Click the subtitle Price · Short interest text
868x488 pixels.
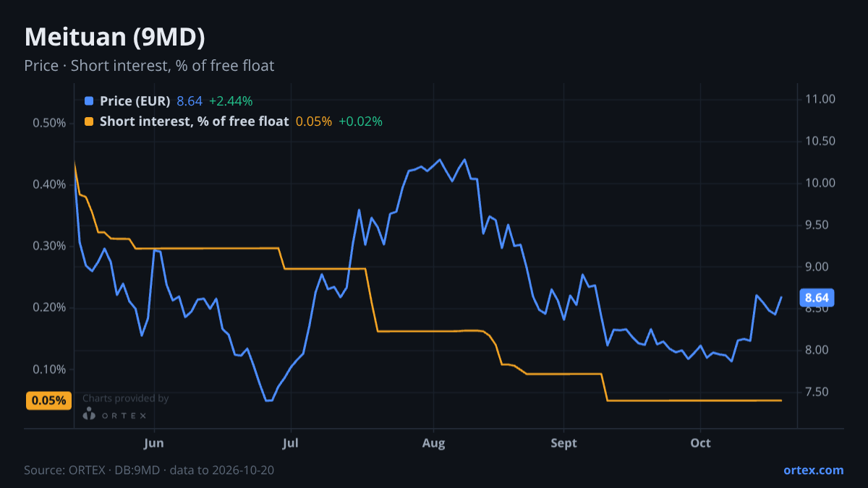point(149,66)
